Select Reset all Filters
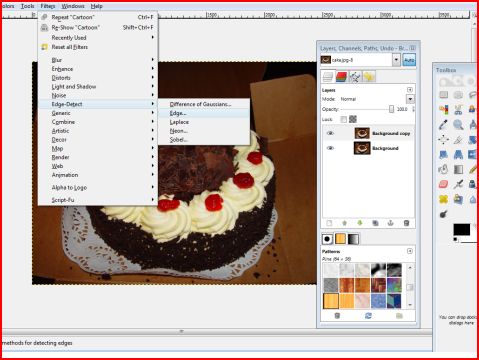 tap(98, 47)
